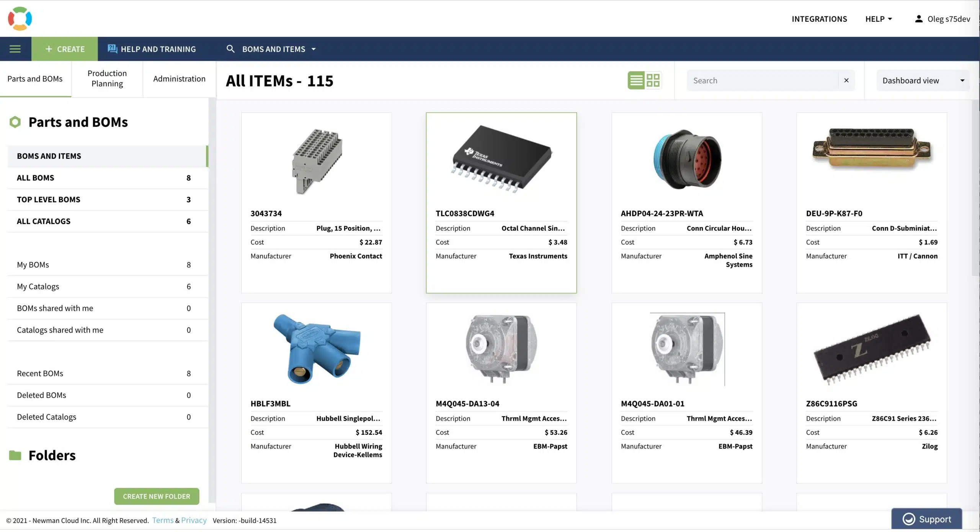Click the Zilog manufacturer value
The width and height of the screenshot is (980, 532).
(x=929, y=446)
